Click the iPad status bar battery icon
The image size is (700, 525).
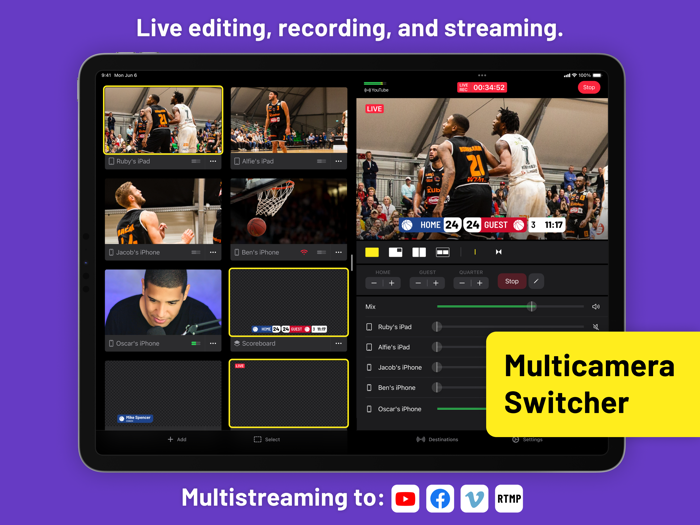pos(597,75)
